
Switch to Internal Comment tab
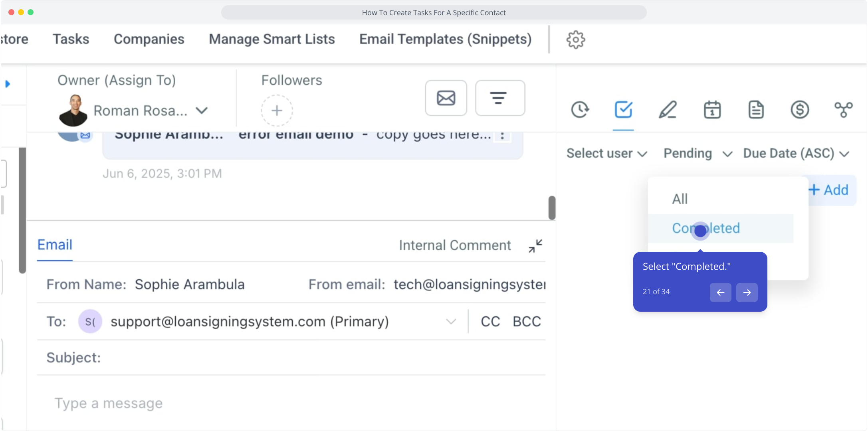pyautogui.click(x=455, y=245)
